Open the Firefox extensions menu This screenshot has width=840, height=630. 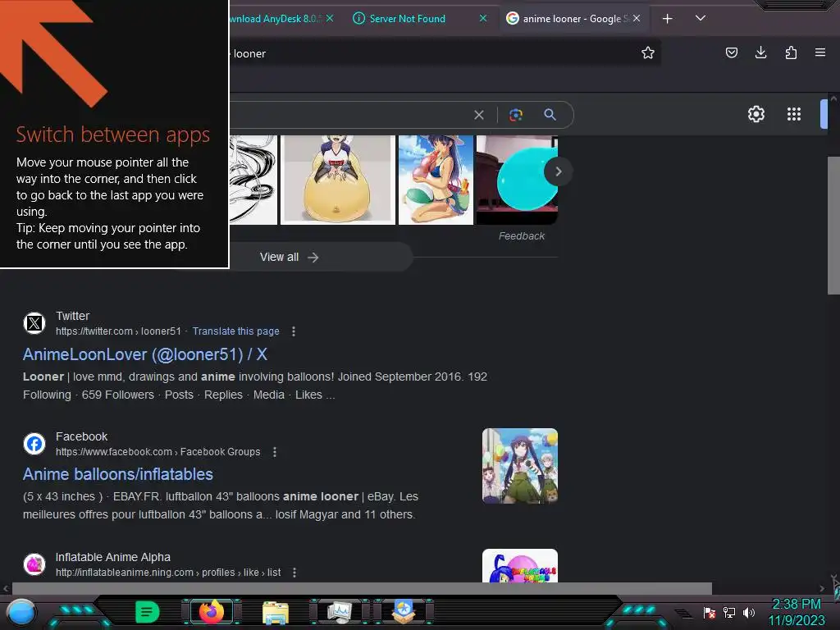tap(791, 52)
